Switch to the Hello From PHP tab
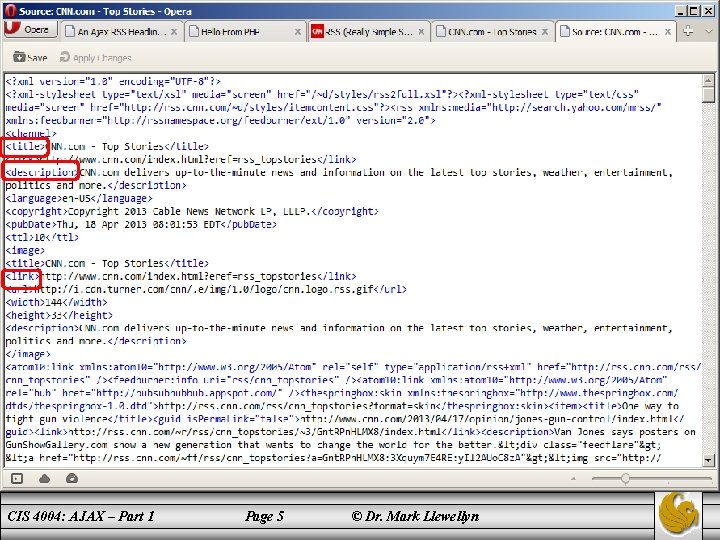Viewport: 720px width, 540px height. 246,32
